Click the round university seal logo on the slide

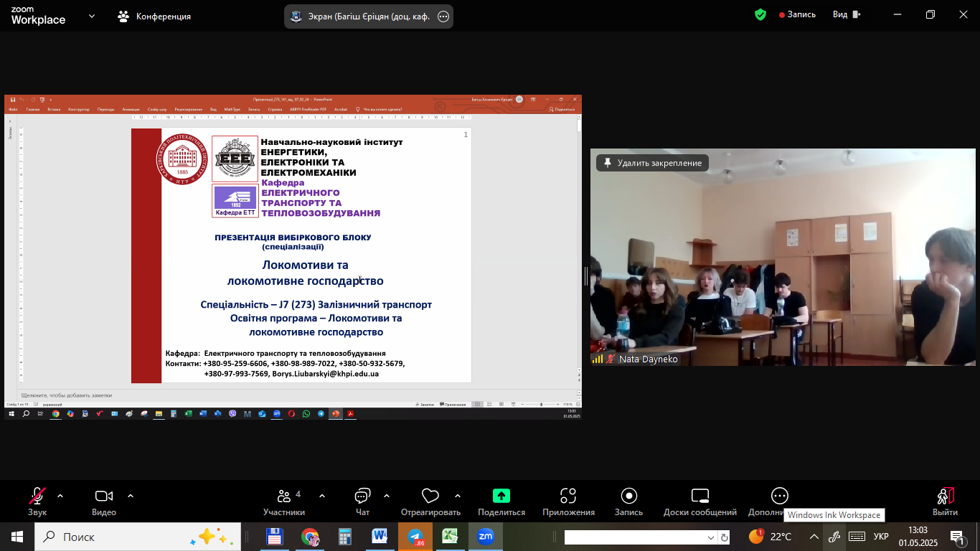tap(182, 160)
